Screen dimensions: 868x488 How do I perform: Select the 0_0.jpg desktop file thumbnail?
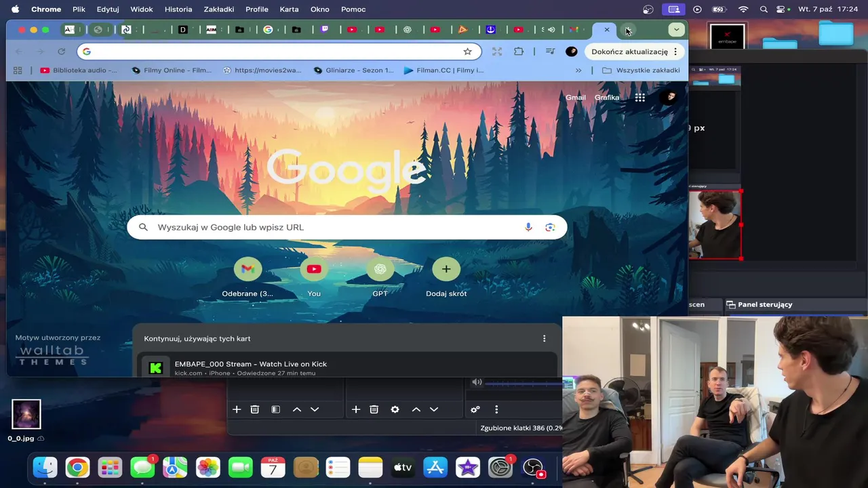pyautogui.click(x=26, y=414)
